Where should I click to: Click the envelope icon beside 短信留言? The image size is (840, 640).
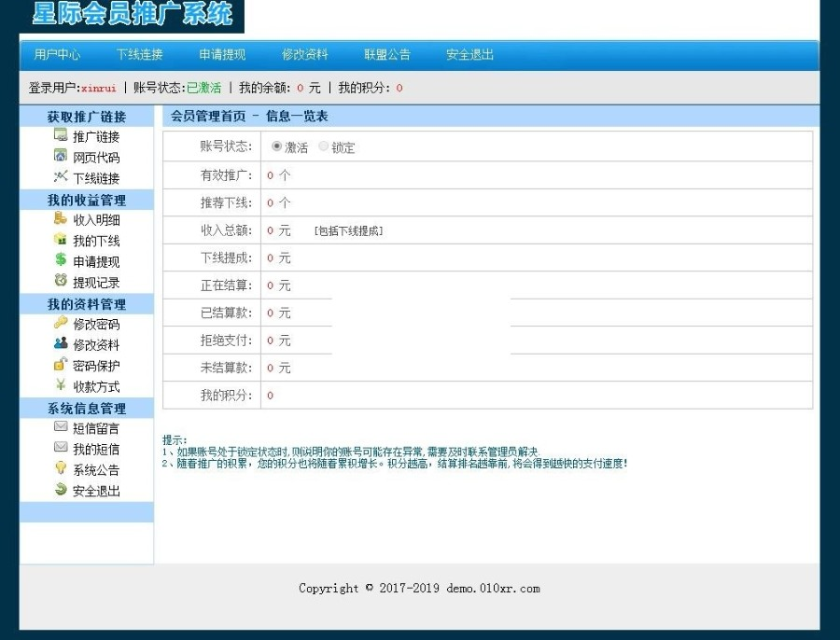coord(61,427)
